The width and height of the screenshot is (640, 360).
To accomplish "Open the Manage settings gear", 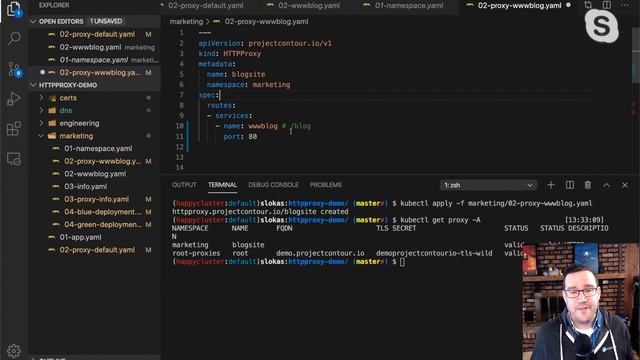I will click(x=14, y=351).
